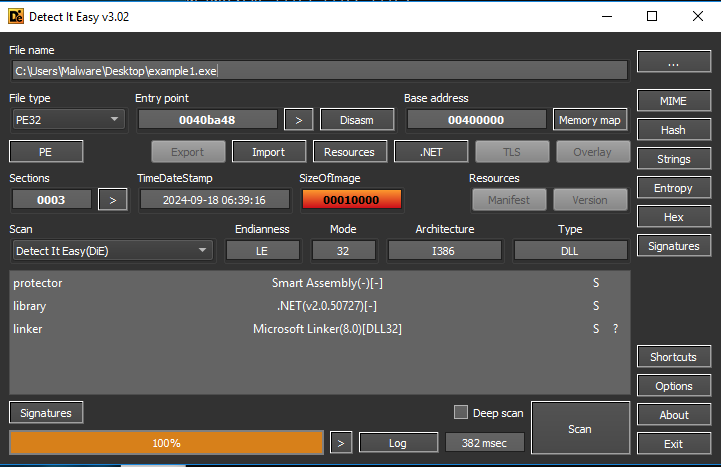This screenshot has width=721, height=467.
Task: Expand the Detect It Easy(DiE) scan dropdown
Action: pos(113,251)
